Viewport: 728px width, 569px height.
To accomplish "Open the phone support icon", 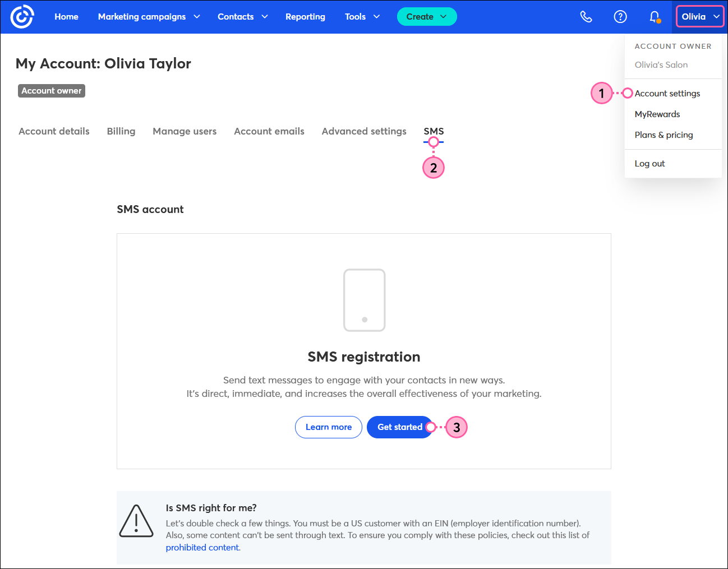I will click(x=586, y=17).
